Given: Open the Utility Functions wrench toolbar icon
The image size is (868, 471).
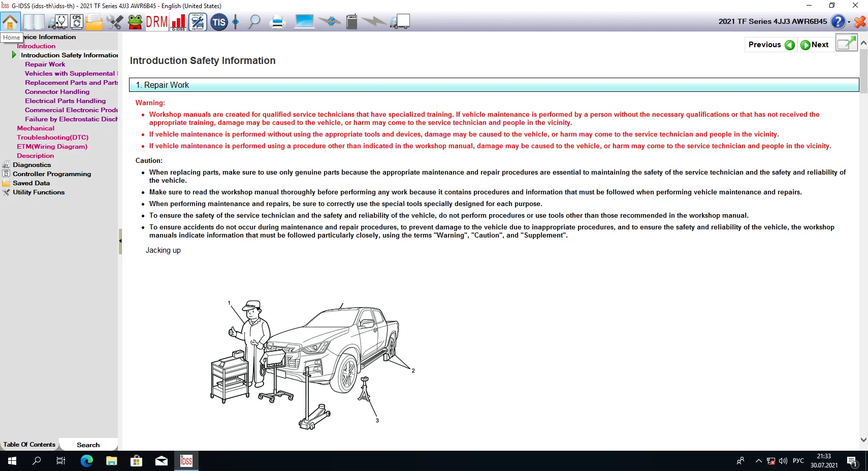Looking at the screenshot, I should 115,22.
